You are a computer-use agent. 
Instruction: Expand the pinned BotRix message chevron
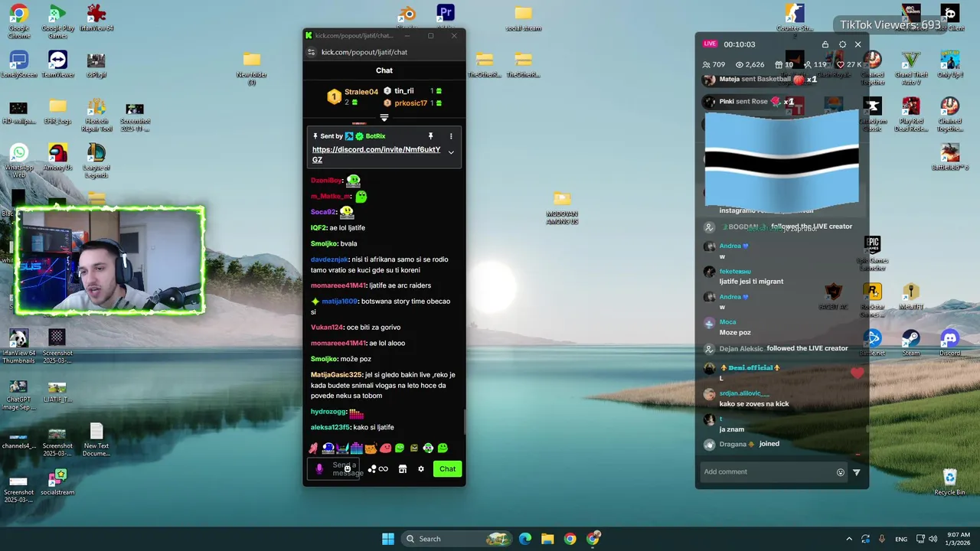(451, 152)
